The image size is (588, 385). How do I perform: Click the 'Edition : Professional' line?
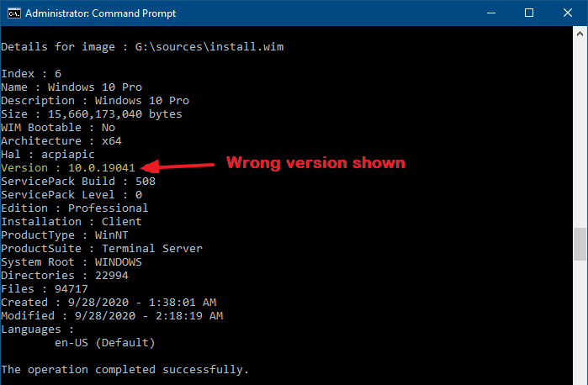[x=75, y=208]
